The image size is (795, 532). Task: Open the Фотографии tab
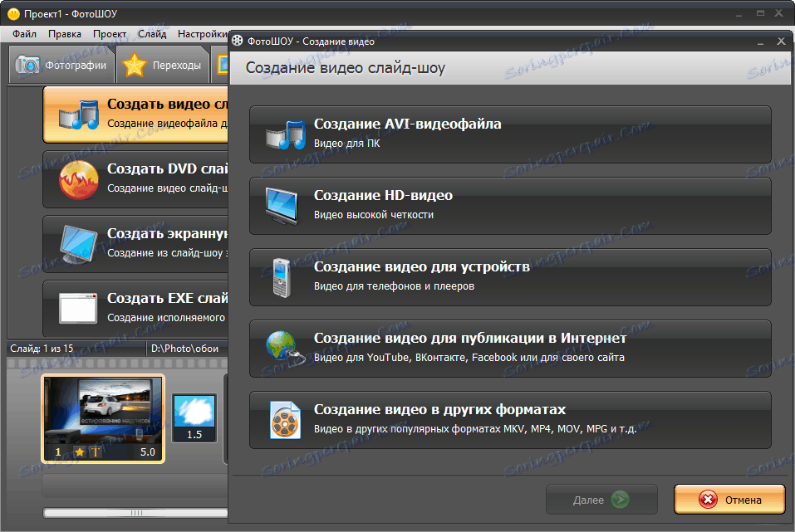click(61, 65)
